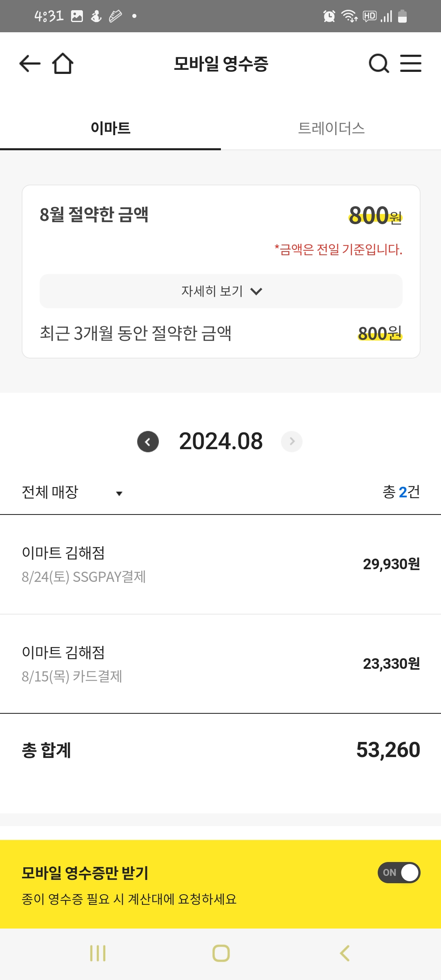Go to next month arrow
This screenshot has height=980, width=441.
click(292, 441)
